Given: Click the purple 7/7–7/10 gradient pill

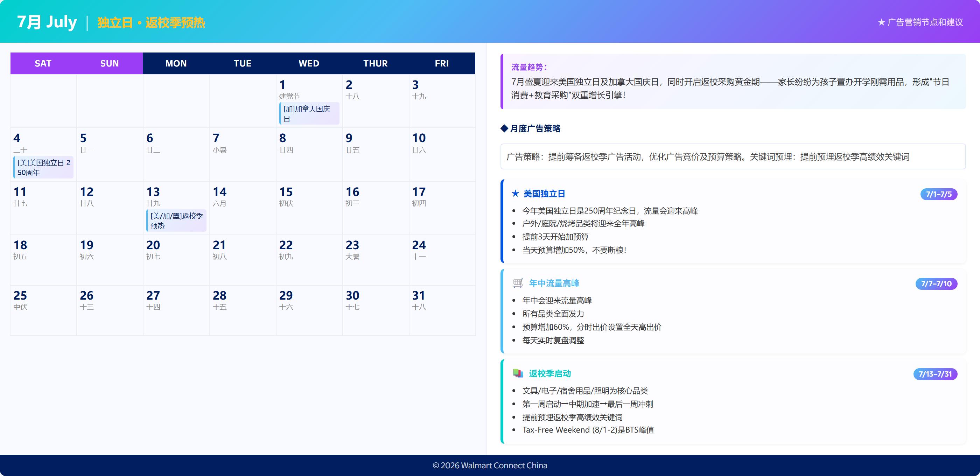Looking at the screenshot, I should (937, 283).
